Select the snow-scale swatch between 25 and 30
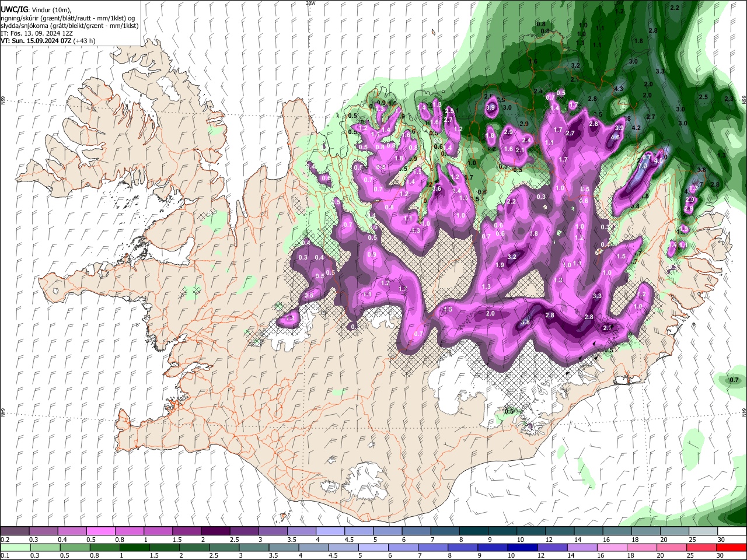Image resolution: width=747 pixels, height=560 pixels. click(x=702, y=531)
